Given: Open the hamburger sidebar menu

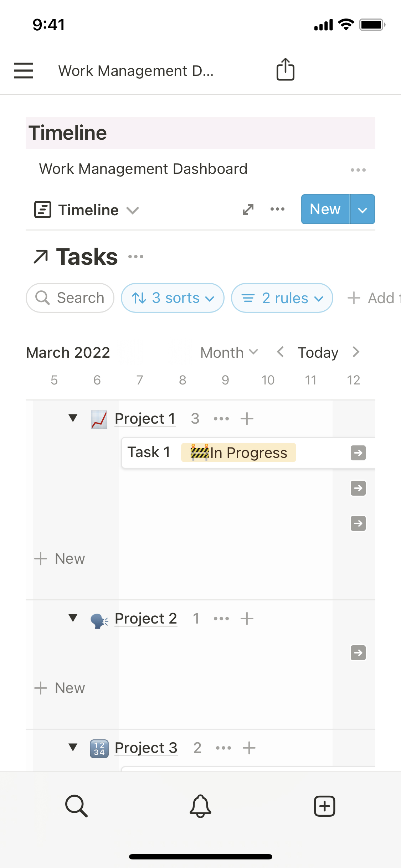Looking at the screenshot, I should (24, 71).
